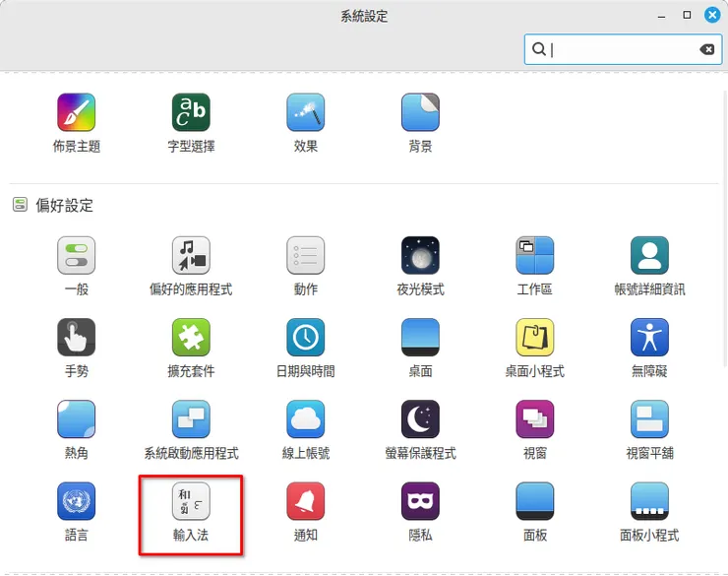Click the vertical scrollbar on the right
The image size is (728, 576).
point(725,227)
